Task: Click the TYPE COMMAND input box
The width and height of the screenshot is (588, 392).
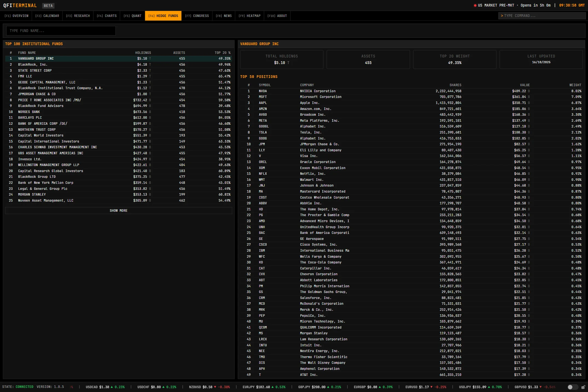Action: click(x=542, y=16)
